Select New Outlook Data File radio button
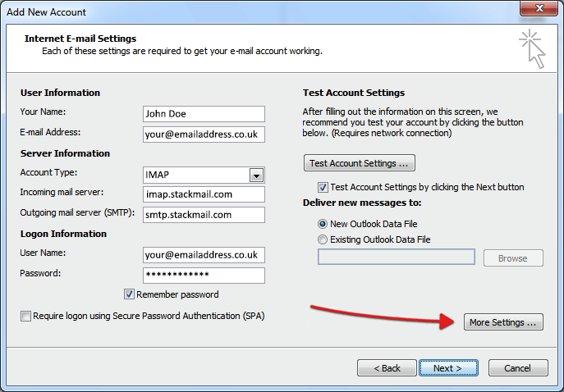 click(x=323, y=224)
